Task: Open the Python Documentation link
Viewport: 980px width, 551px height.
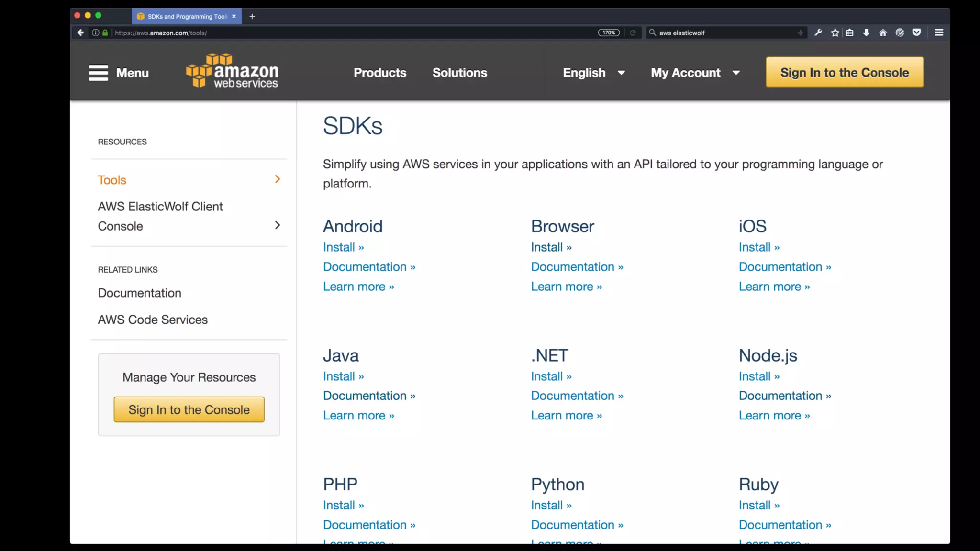Action: [x=577, y=525]
